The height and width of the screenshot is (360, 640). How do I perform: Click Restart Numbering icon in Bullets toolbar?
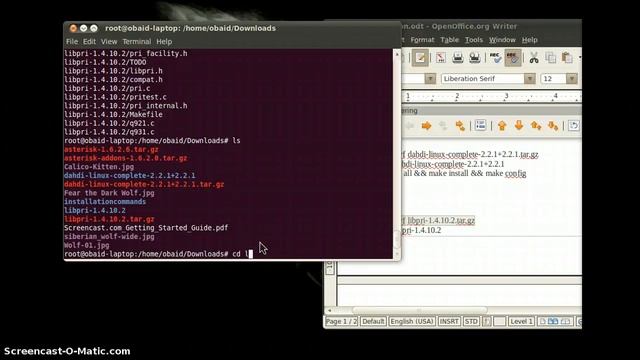[573, 126]
